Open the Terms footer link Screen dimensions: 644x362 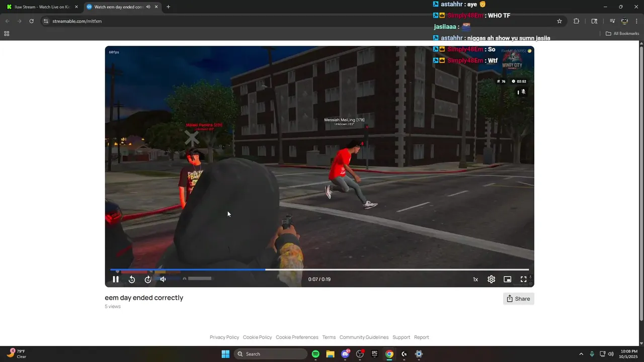[x=329, y=337]
